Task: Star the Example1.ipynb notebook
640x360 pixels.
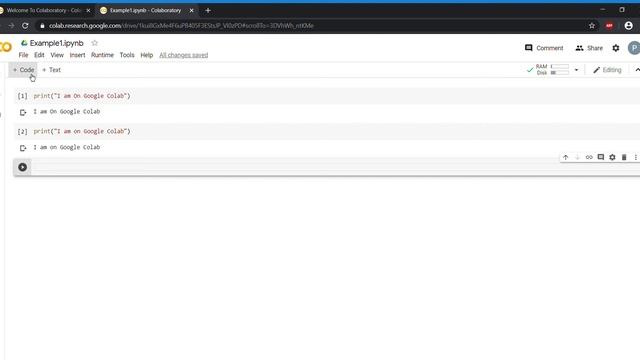Action: 95,43
